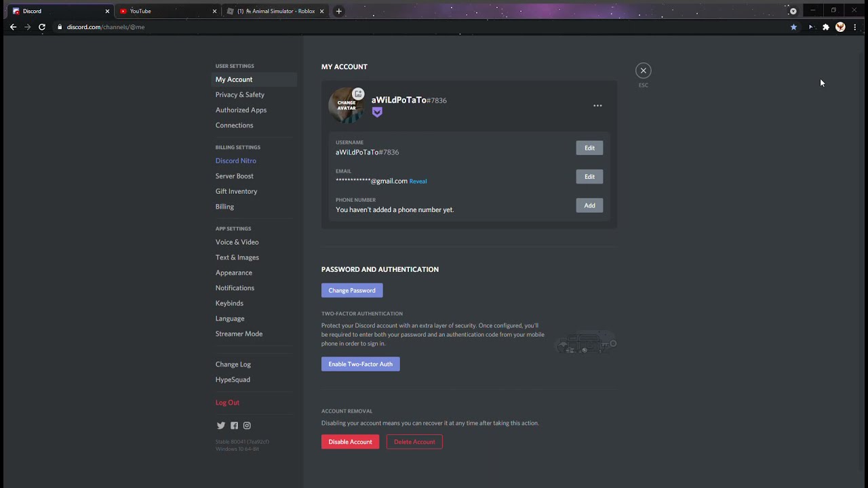
Task: Open the Chrome three-dot menu
Action: pyautogui.click(x=855, y=27)
